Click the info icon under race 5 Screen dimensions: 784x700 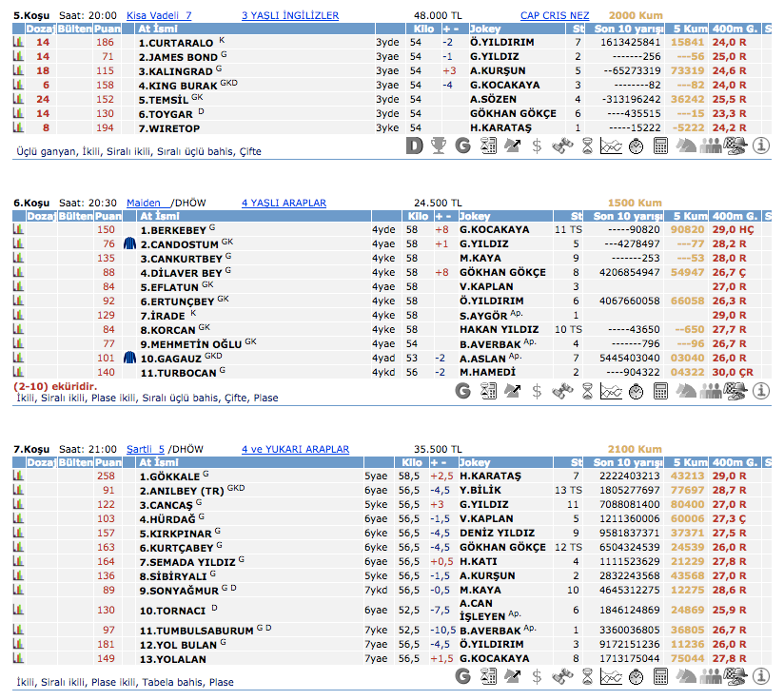[760, 146]
